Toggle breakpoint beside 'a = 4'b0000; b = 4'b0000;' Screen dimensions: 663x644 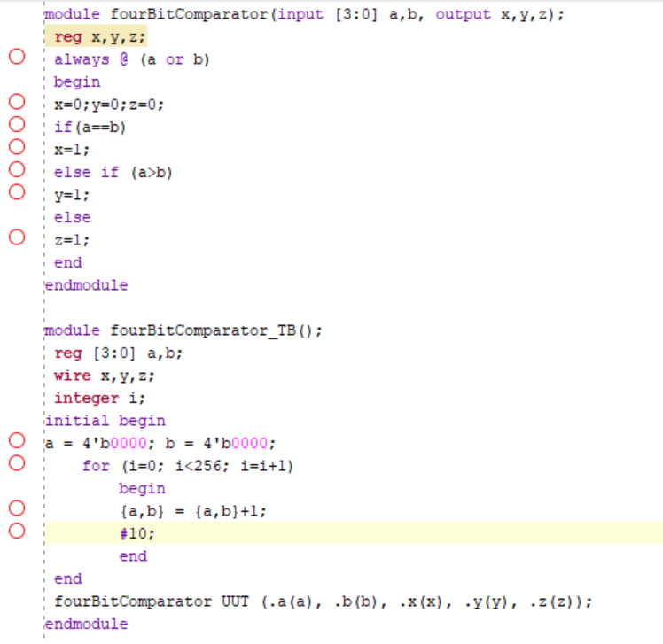pyautogui.click(x=16, y=443)
